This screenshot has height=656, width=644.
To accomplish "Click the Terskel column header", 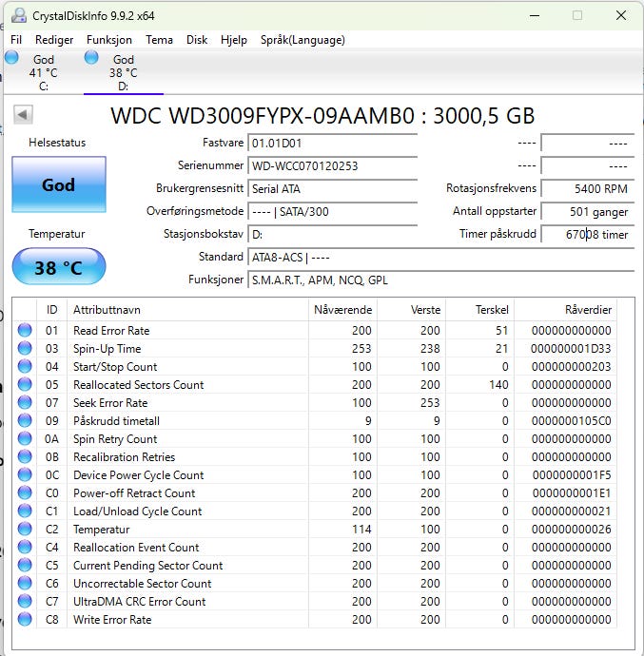I will (x=479, y=310).
